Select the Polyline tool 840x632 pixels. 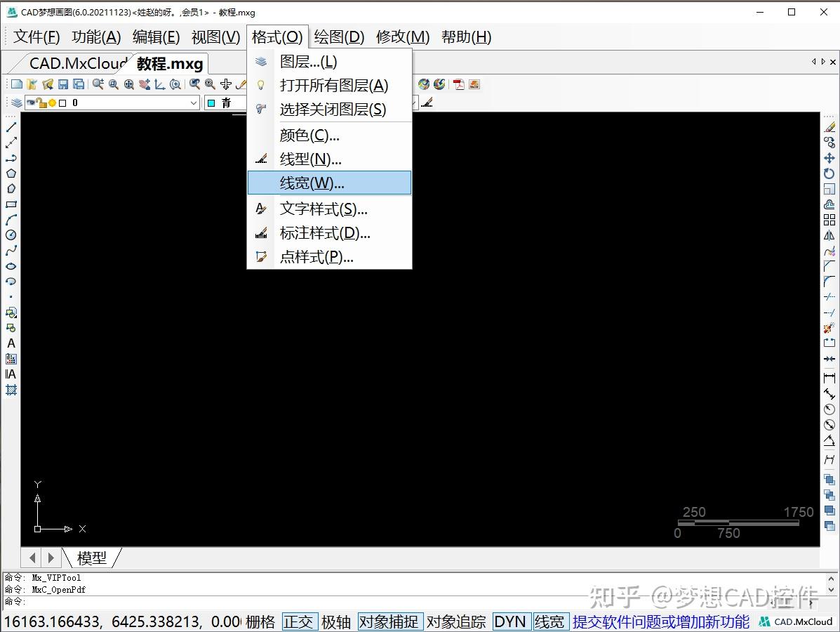[x=11, y=158]
